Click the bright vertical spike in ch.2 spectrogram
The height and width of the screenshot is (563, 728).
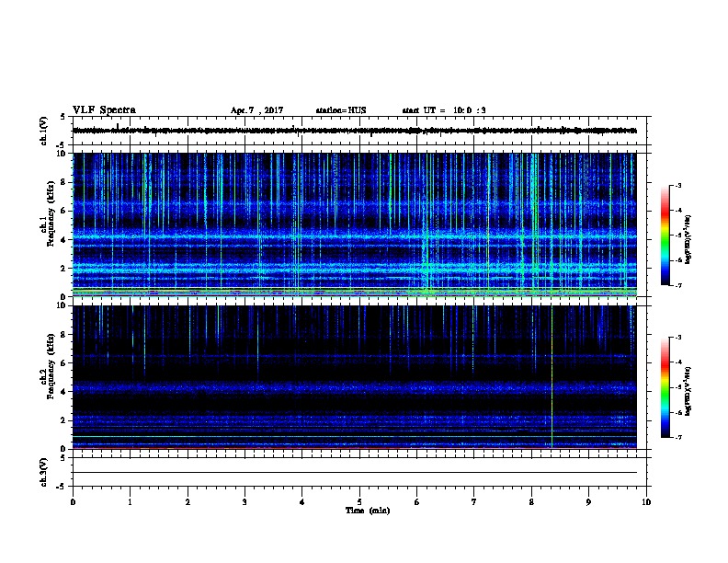552,377
